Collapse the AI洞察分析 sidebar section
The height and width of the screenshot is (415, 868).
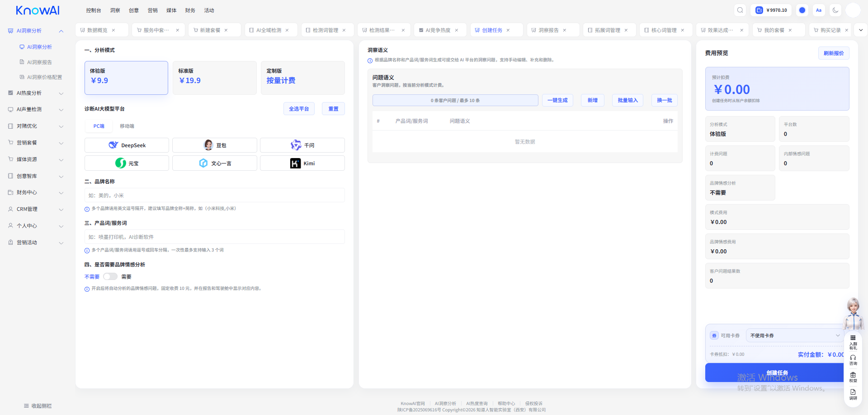pos(61,31)
